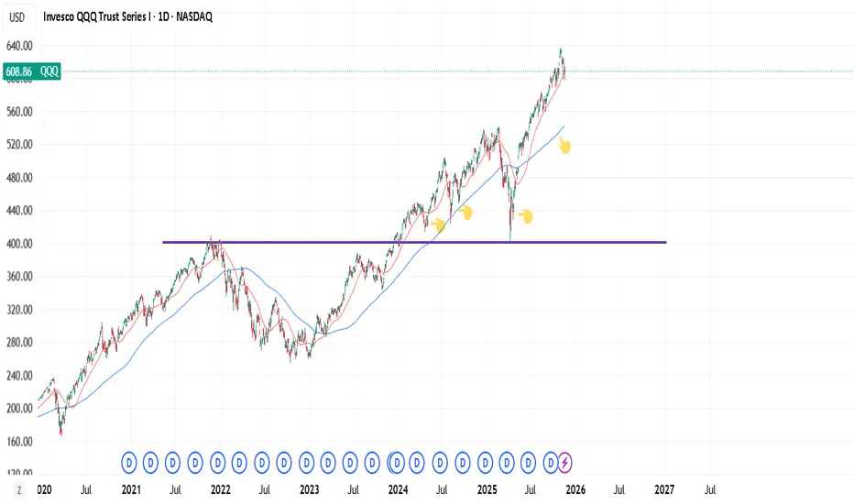
Task: Click the 440.00 price axis label
Action: 19,211
